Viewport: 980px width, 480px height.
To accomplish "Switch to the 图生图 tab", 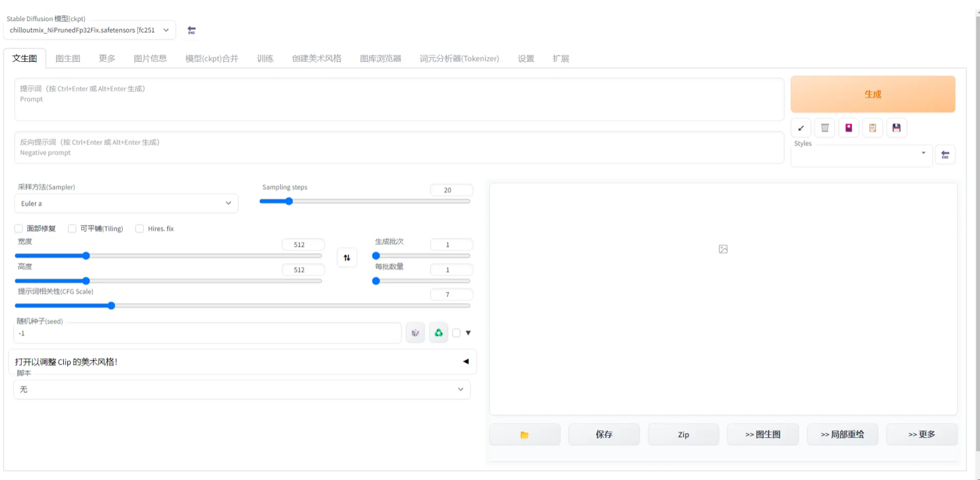I will [x=68, y=59].
